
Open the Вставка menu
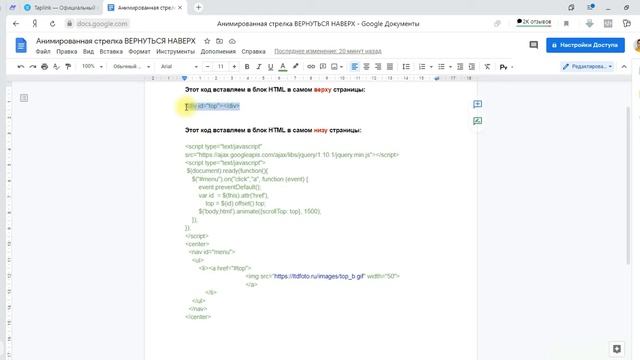point(111,51)
